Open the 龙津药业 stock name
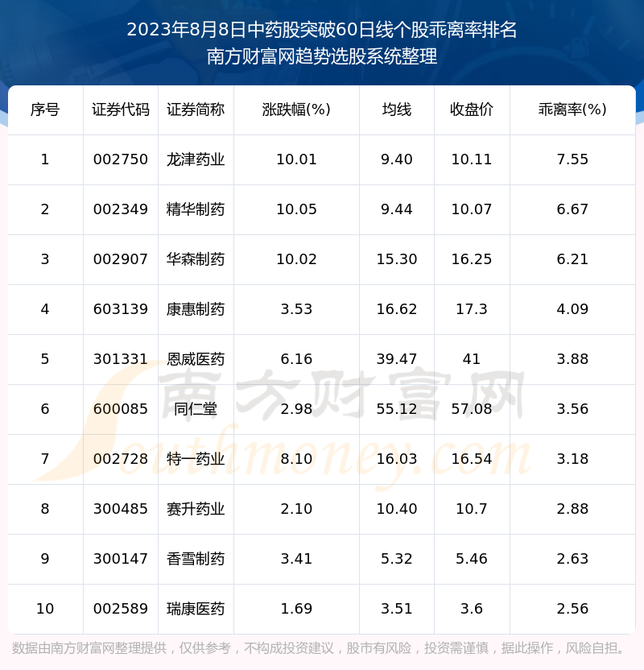The image size is (644, 670). tap(196, 159)
